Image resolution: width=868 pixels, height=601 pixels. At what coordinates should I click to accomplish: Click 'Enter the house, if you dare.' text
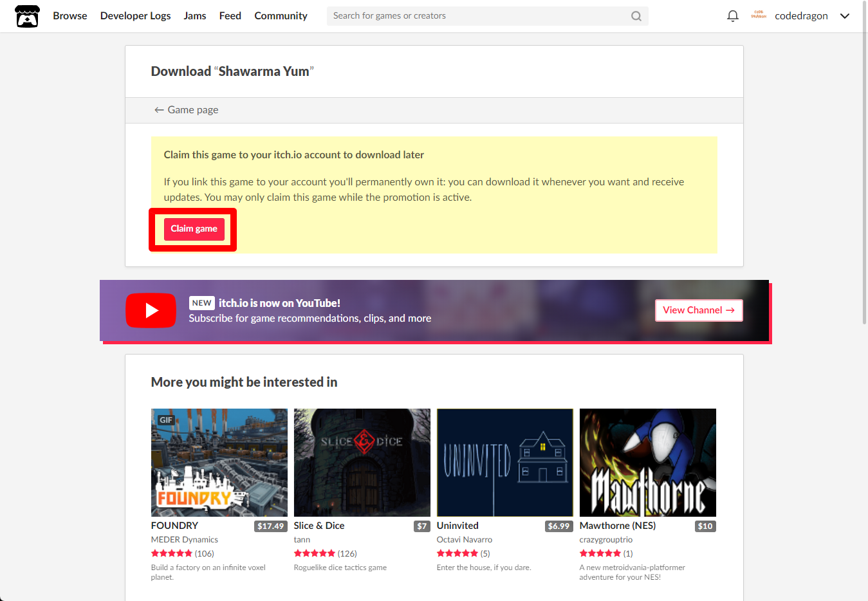point(484,568)
